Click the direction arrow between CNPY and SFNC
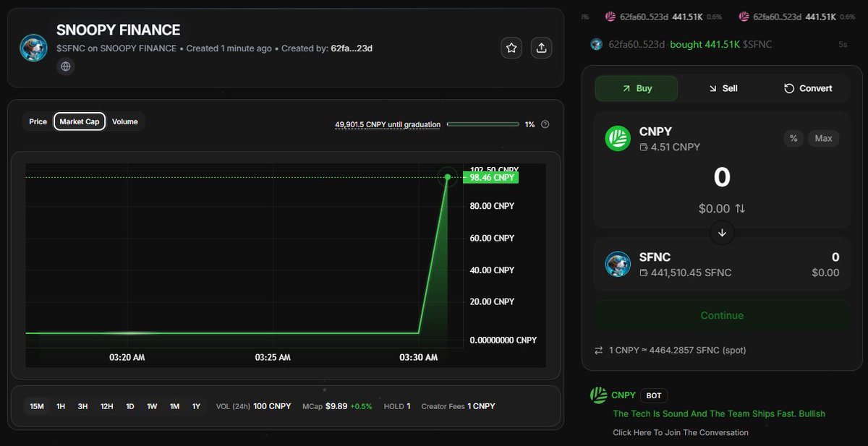The width and height of the screenshot is (868, 446). click(x=721, y=233)
